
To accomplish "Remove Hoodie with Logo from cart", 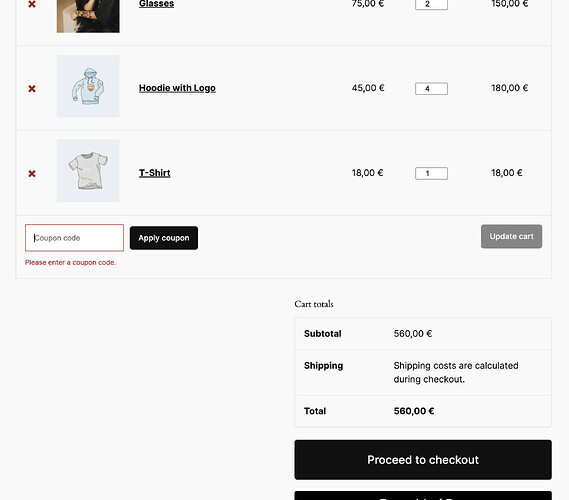I will pos(32,89).
